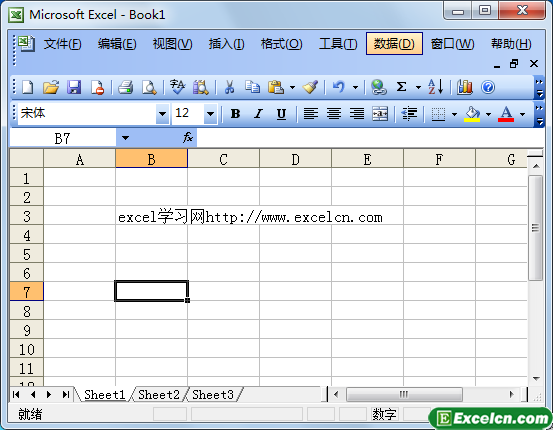This screenshot has width=553, height=430.
Task: Open the Name Box dropdown arrow
Action: click(125, 138)
